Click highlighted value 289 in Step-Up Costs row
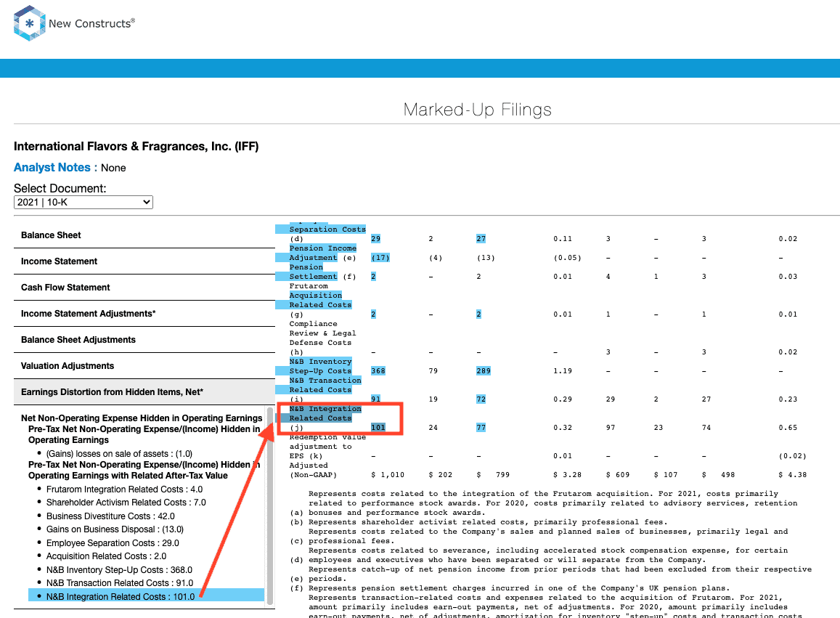The image size is (840, 618). pos(484,370)
